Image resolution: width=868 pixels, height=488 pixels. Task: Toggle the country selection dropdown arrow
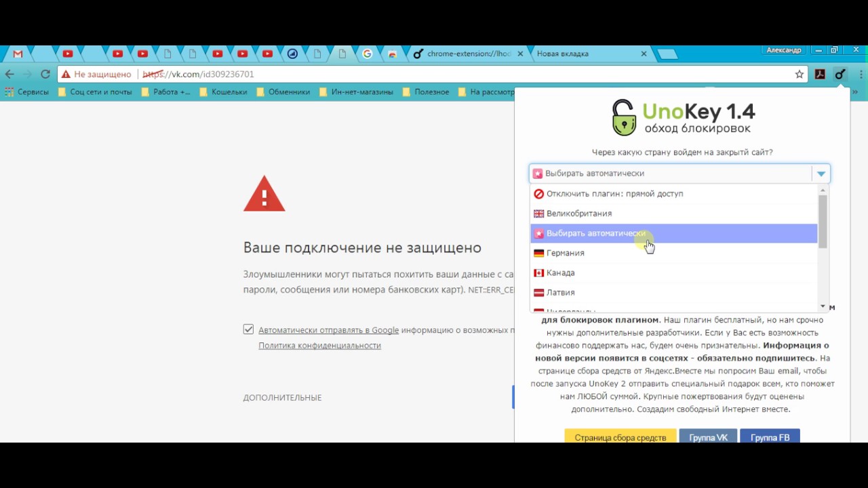pyautogui.click(x=821, y=174)
